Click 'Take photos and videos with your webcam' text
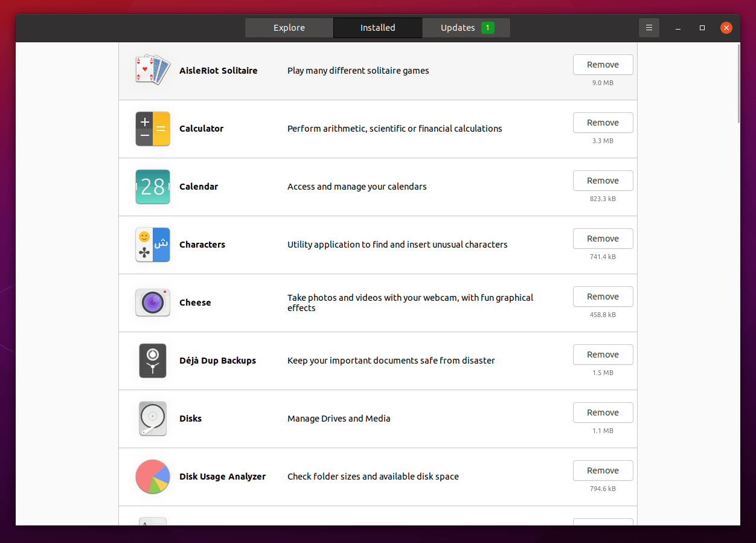 point(411,303)
